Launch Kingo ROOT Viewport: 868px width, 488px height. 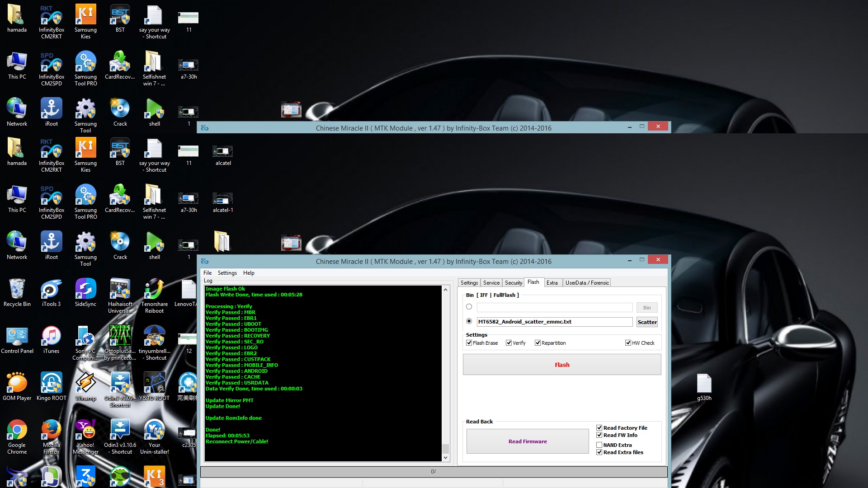click(x=51, y=387)
